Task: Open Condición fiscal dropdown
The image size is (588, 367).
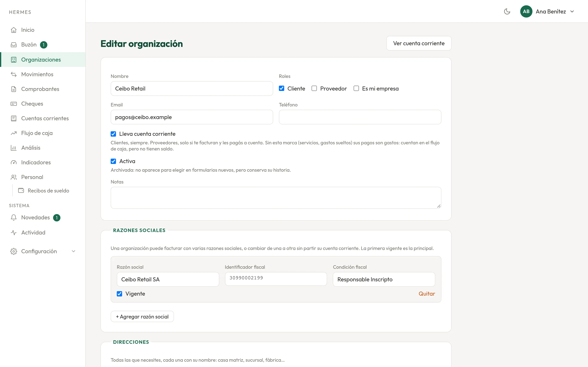Action: (384, 279)
